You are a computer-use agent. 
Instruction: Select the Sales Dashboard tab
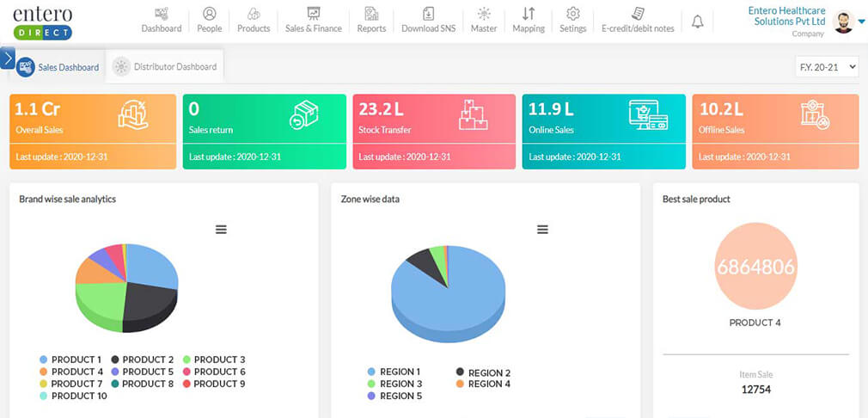coord(58,67)
